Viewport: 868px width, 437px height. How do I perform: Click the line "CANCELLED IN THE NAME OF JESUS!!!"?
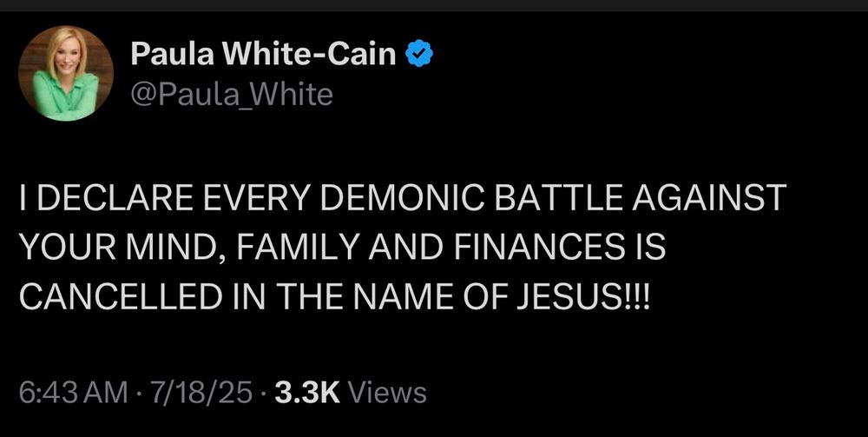pos(335,296)
